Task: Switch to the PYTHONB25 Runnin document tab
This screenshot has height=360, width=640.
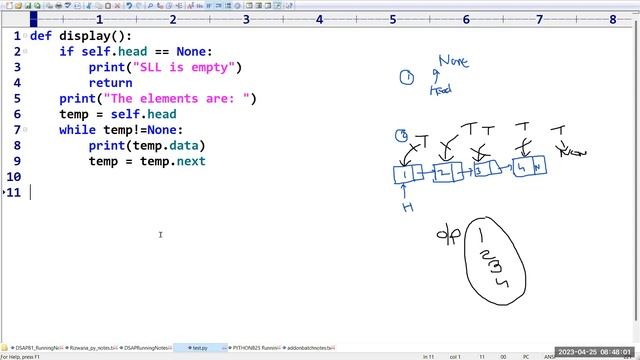Action: pos(255,348)
